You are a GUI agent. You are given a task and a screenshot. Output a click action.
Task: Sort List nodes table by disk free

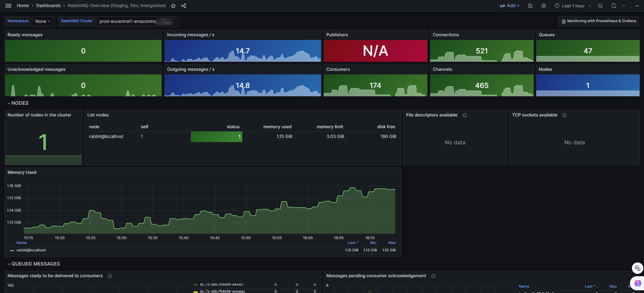tap(386, 127)
